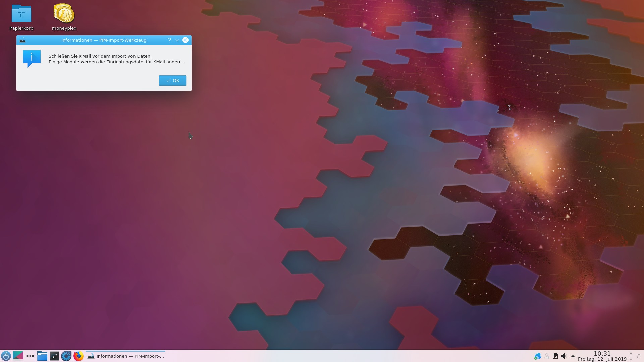Click the PIM import app icon in dialog titlebar

click(x=22, y=40)
